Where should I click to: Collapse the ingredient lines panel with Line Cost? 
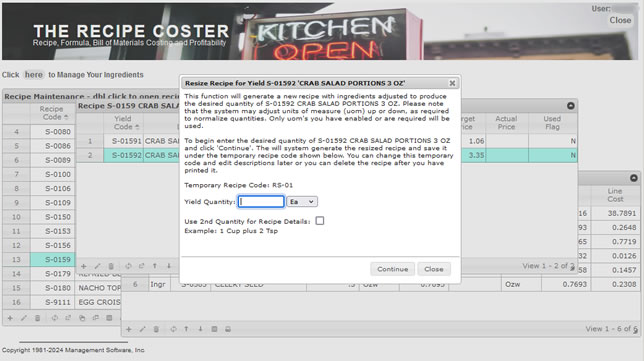click(x=634, y=178)
